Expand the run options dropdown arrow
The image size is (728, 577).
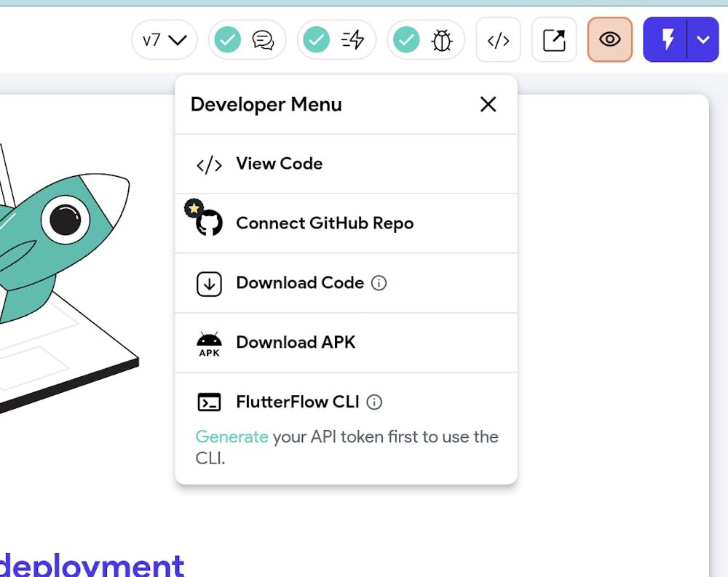click(703, 39)
